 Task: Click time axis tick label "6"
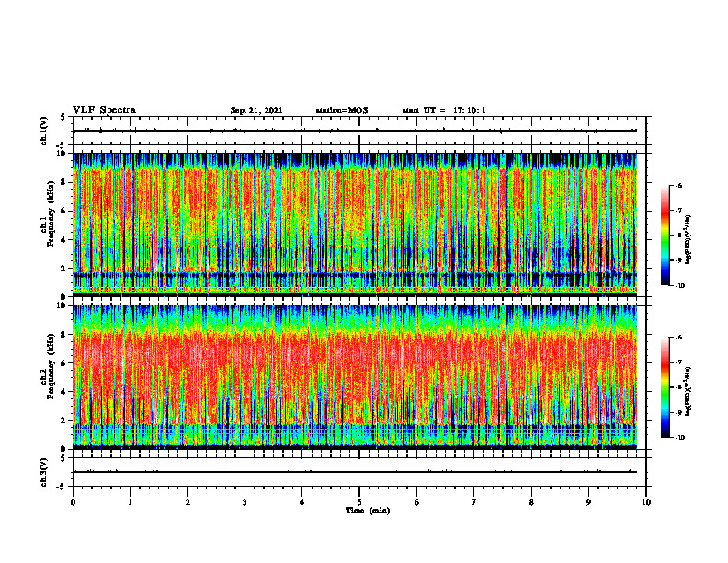point(417,502)
